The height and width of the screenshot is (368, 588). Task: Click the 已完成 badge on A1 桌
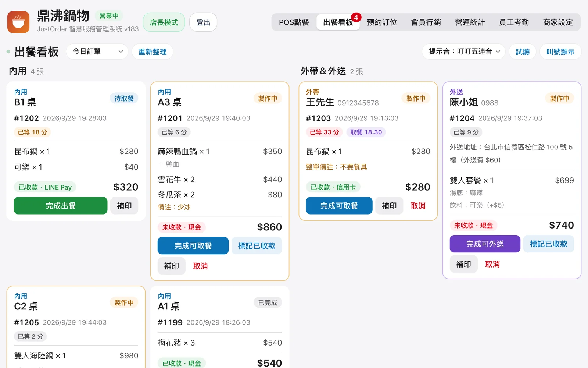point(268,302)
